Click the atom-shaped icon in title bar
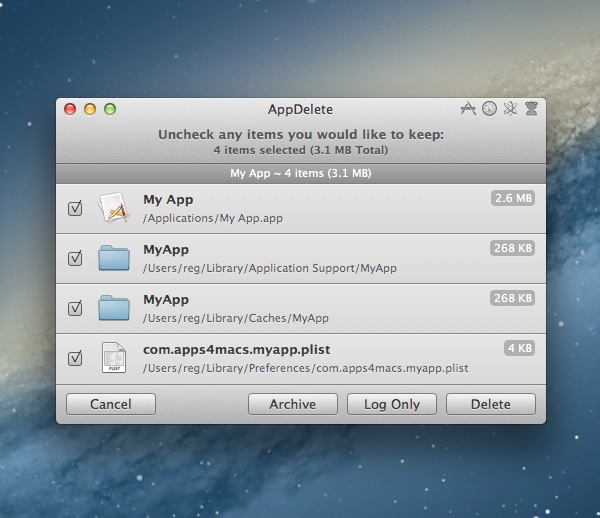This screenshot has width=600, height=518. pos(510,109)
